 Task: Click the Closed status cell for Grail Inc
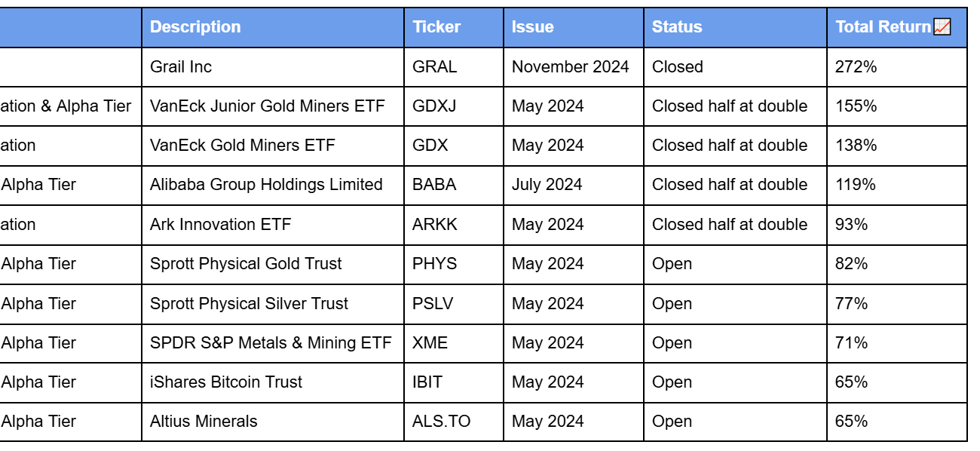point(735,66)
